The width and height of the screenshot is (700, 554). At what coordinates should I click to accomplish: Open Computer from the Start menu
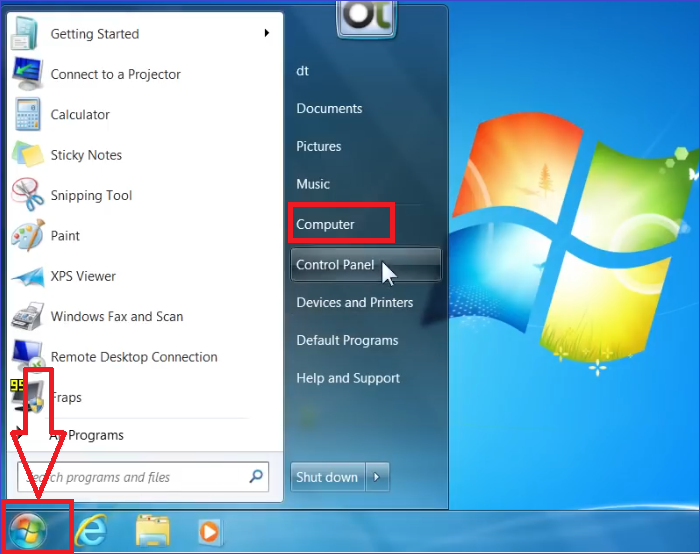[325, 224]
